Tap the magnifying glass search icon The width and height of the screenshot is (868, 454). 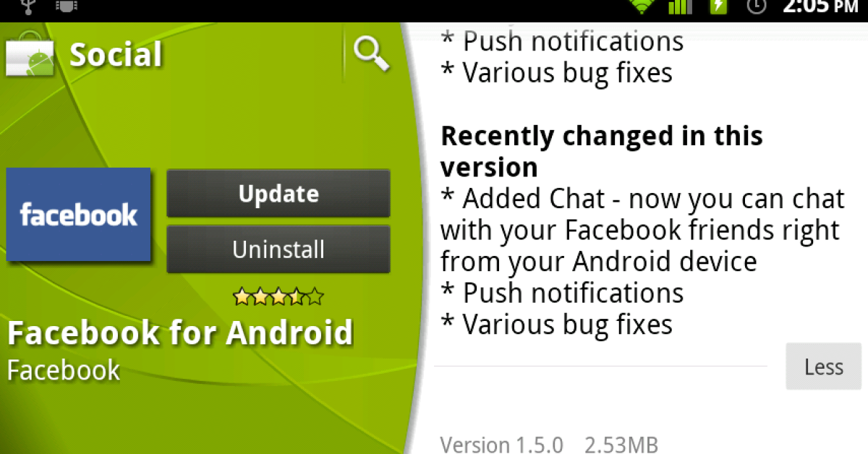(x=372, y=54)
